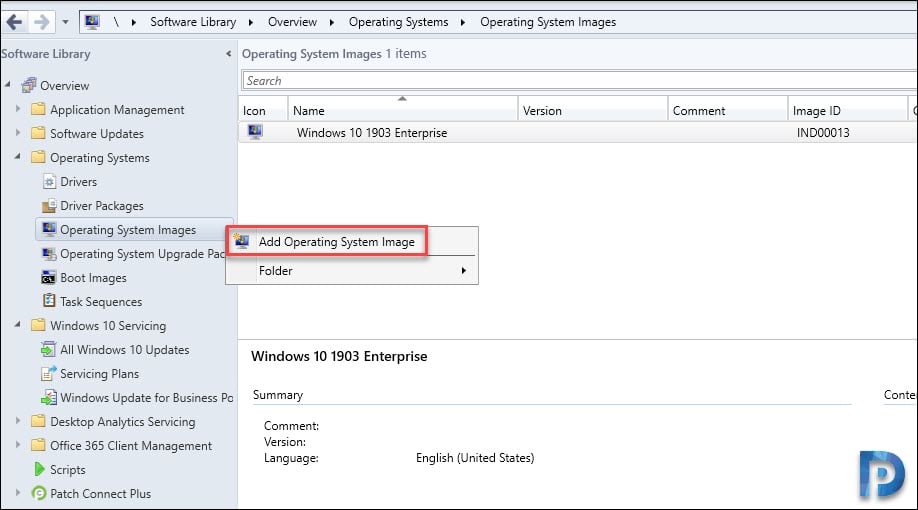
Task: Click into the Search field
Action: pyautogui.click(x=580, y=81)
